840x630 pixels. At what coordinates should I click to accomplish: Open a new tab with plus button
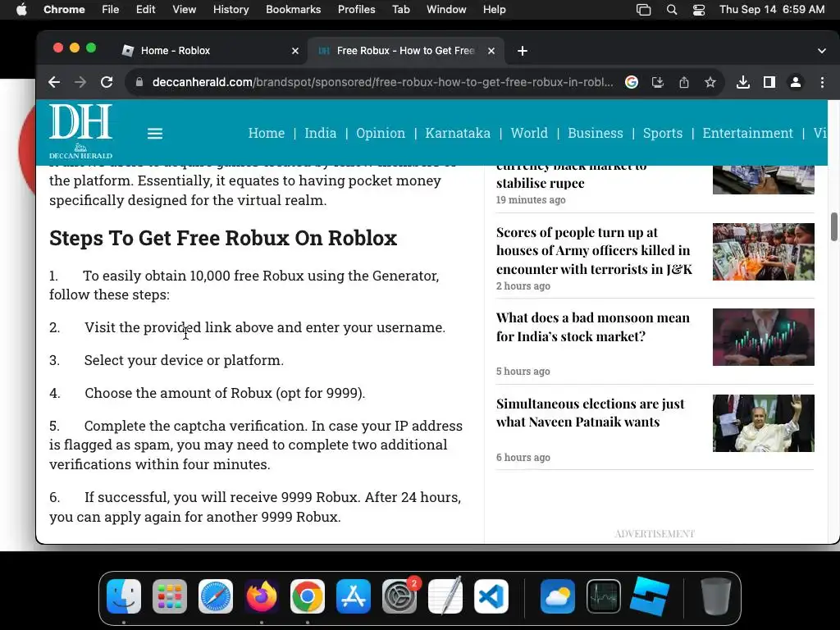point(523,51)
